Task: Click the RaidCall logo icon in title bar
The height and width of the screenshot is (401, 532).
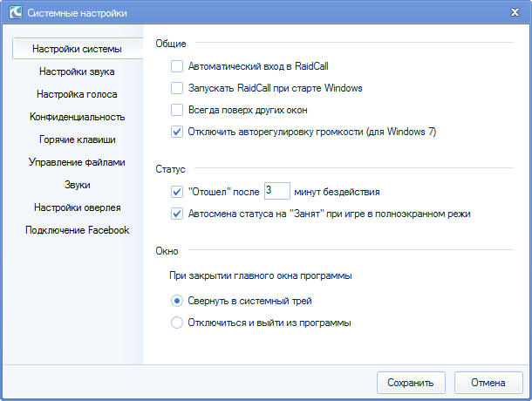Action: 13,12
